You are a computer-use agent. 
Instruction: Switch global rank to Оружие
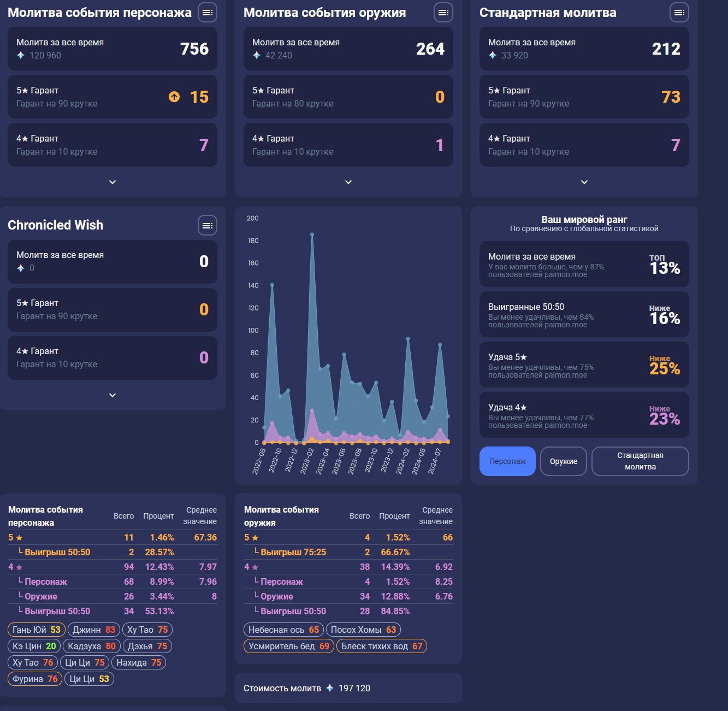[x=564, y=461]
